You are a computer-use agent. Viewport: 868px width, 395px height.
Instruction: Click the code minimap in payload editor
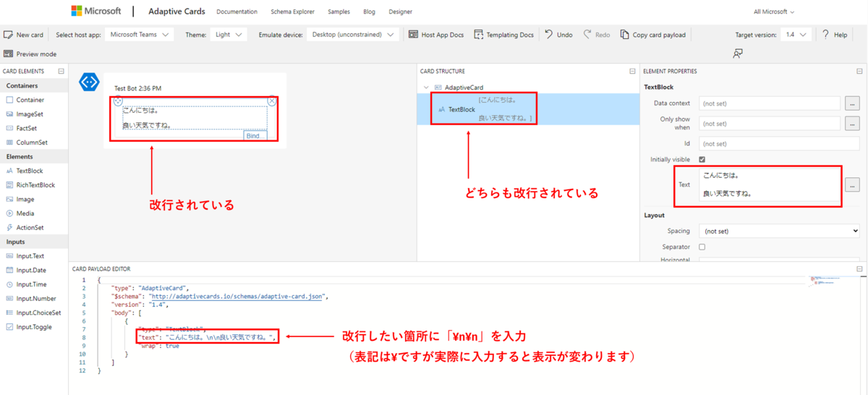(825, 281)
